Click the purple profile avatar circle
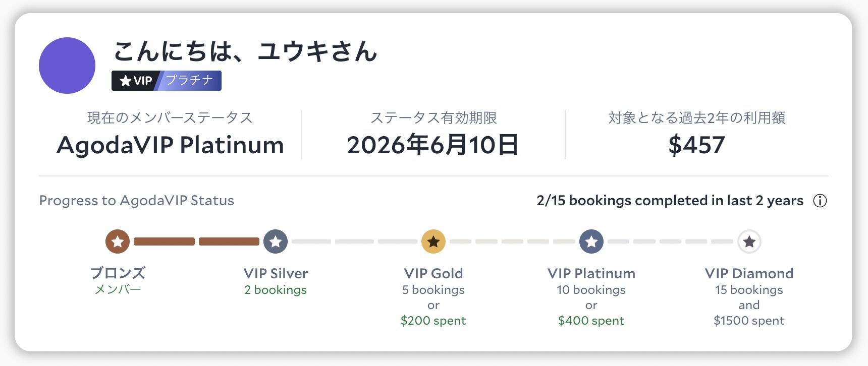The height and width of the screenshot is (366, 868). coord(67,66)
